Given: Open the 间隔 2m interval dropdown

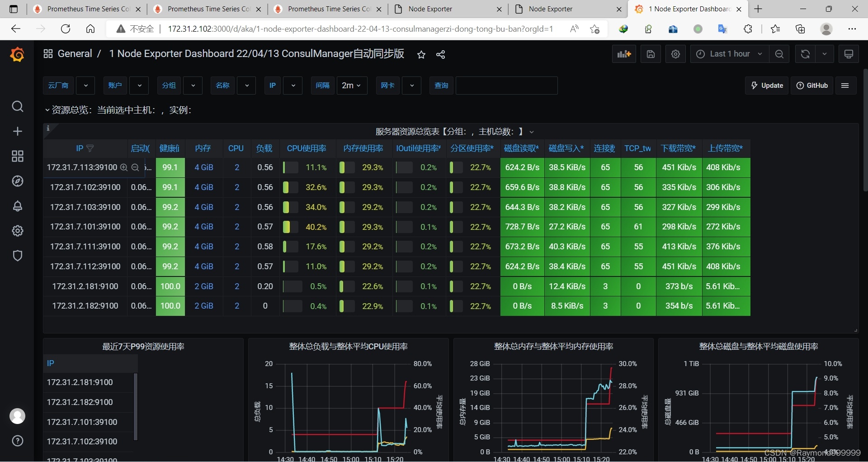Looking at the screenshot, I should coord(352,86).
